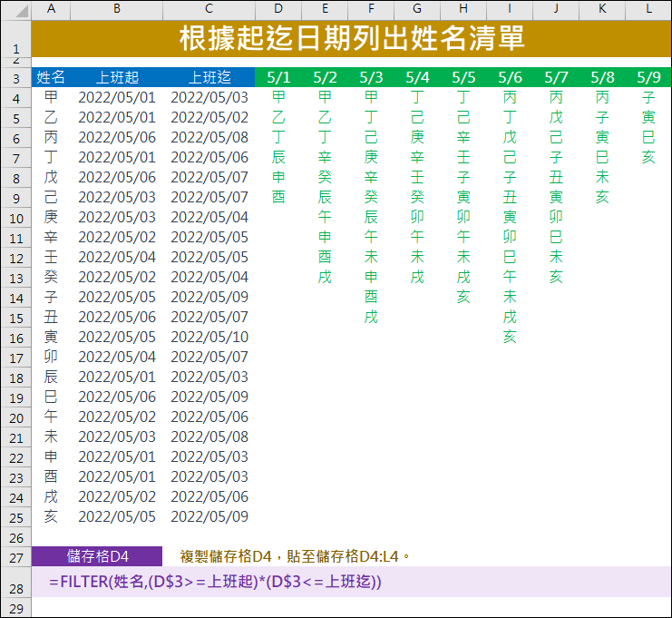The height and width of the screenshot is (618, 672).
Task: Select row 25 header
Action: pyautogui.click(x=15, y=517)
